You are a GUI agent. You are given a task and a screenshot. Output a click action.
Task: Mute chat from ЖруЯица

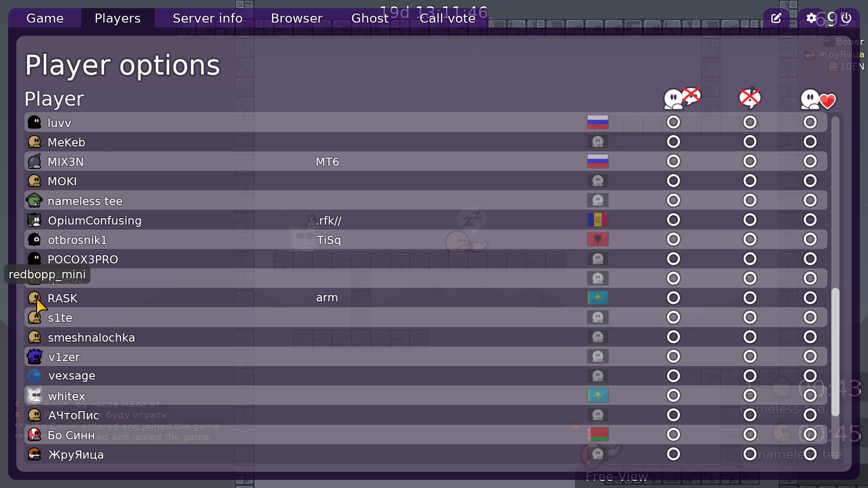(x=673, y=454)
